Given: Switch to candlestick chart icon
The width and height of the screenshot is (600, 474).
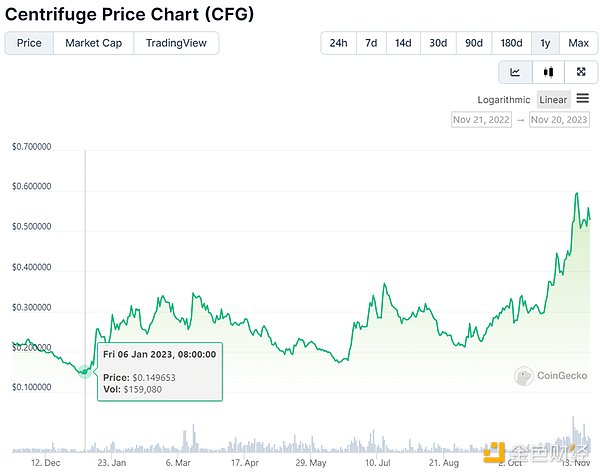Looking at the screenshot, I should [548, 72].
